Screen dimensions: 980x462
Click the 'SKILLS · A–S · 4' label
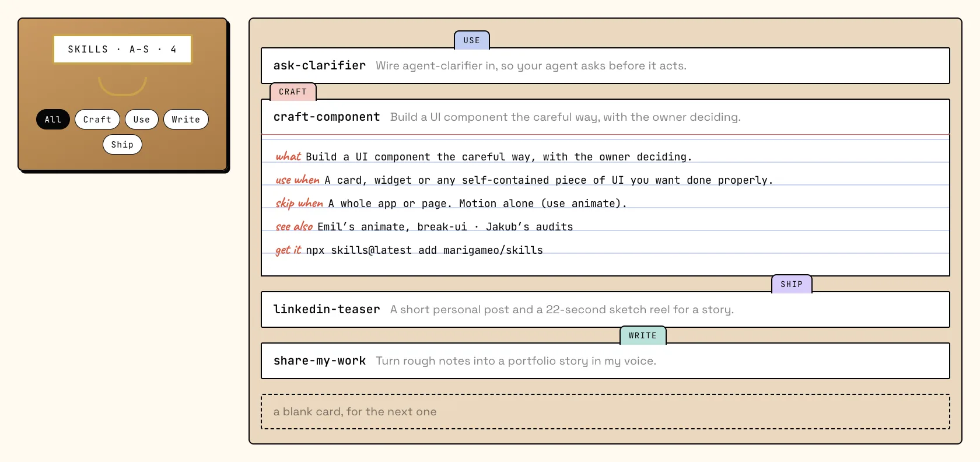(x=123, y=50)
